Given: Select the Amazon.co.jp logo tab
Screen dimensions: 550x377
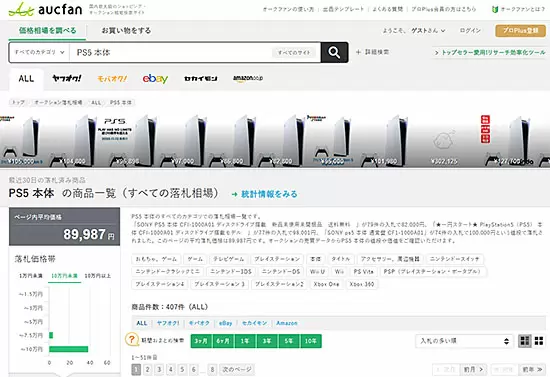Looking at the screenshot, I should pos(248,79).
